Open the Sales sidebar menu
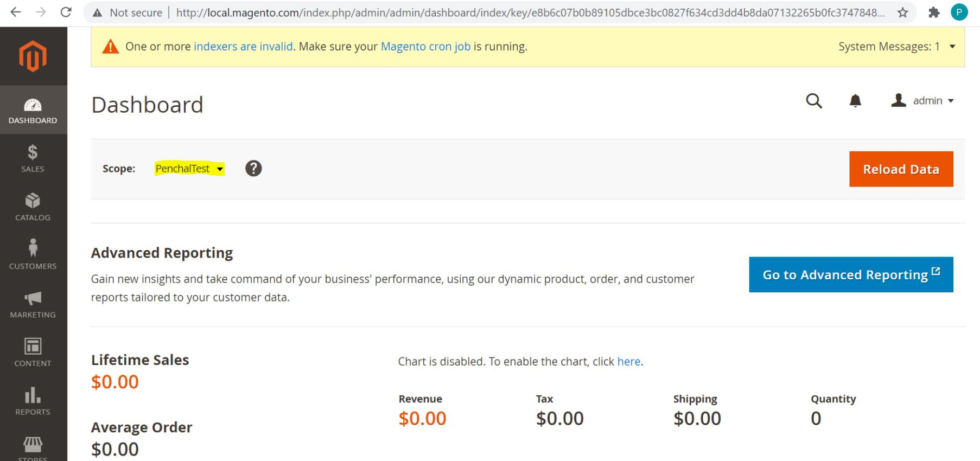 tap(33, 158)
